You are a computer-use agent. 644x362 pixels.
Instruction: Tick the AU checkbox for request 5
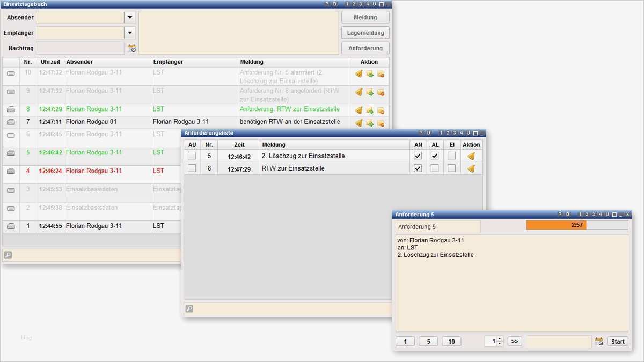(x=192, y=156)
